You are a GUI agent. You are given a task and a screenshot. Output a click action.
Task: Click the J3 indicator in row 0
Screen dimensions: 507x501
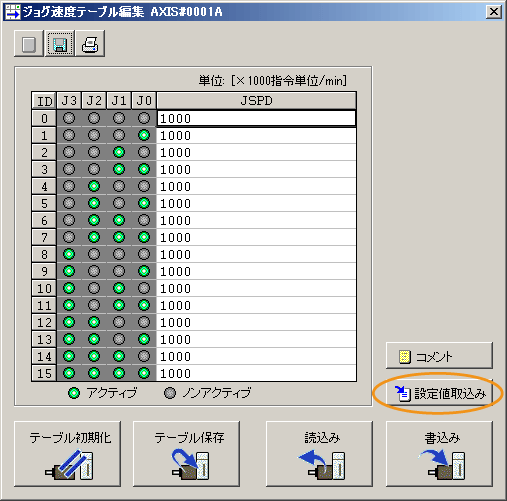pos(69,118)
